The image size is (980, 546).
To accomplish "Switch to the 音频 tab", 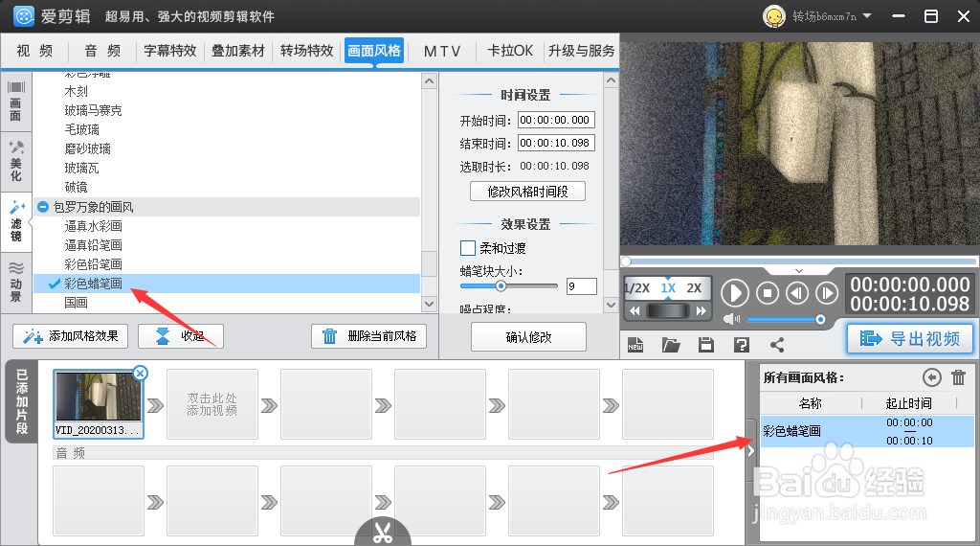I will pyautogui.click(x=102, y=51).
